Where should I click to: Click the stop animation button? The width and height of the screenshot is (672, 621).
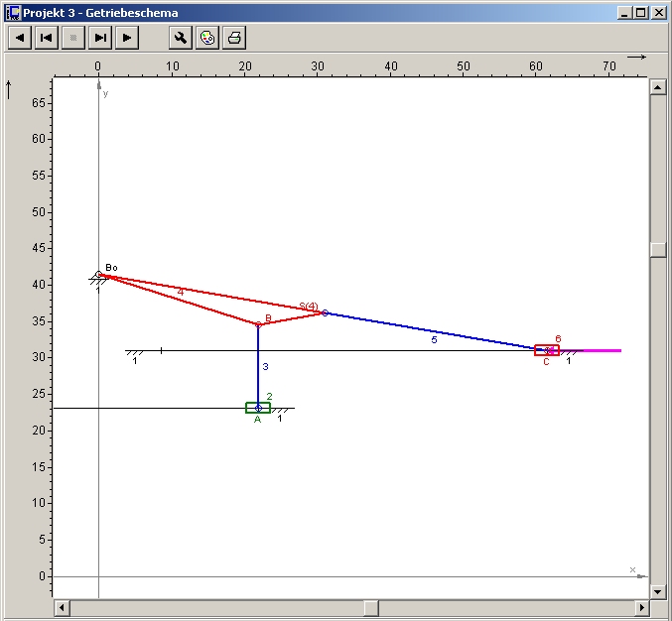pos(73,38)
